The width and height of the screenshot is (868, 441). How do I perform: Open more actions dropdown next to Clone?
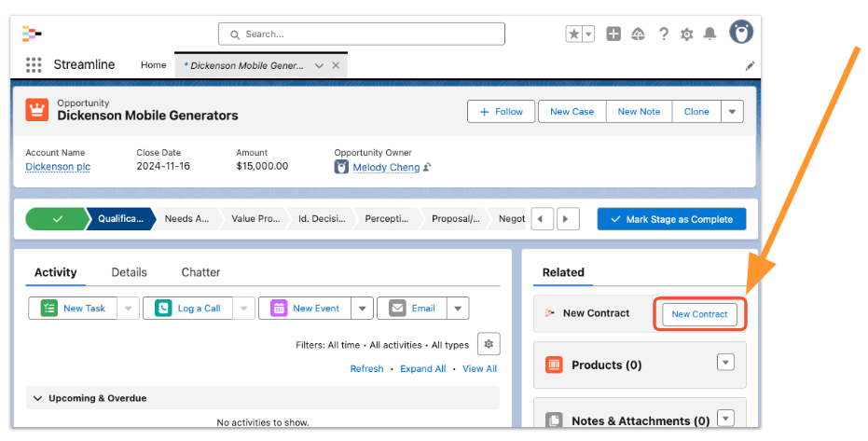733,112
